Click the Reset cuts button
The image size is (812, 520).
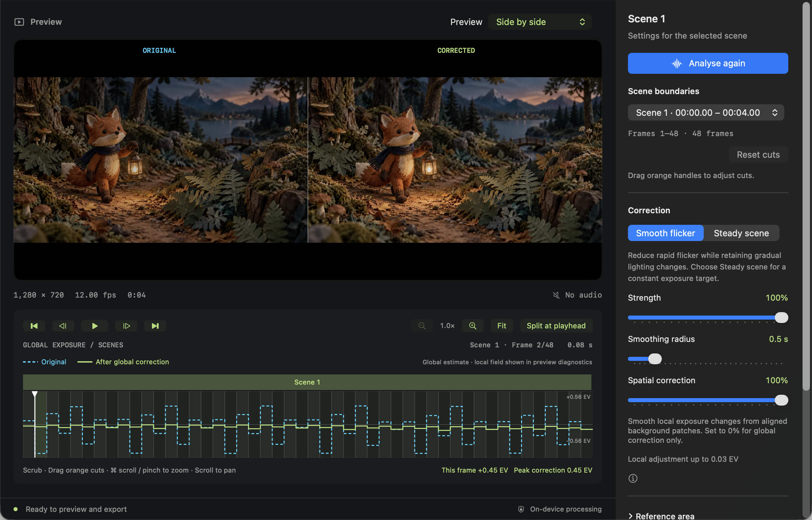tap(758, 155)
